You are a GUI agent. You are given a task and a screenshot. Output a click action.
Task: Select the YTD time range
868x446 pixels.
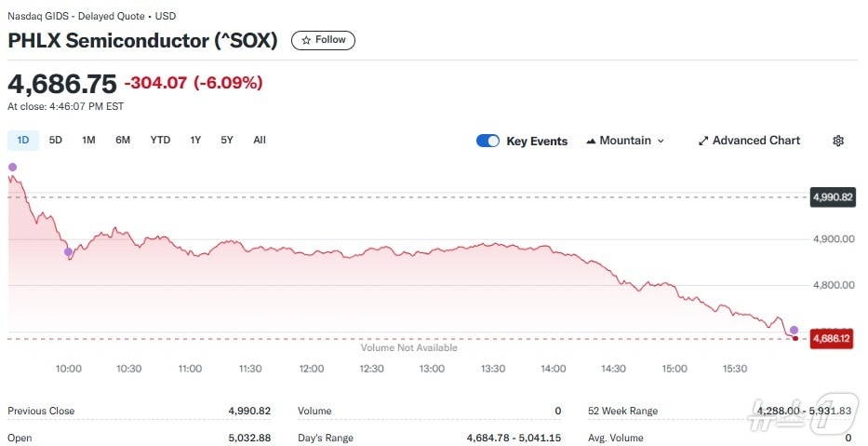160,140
